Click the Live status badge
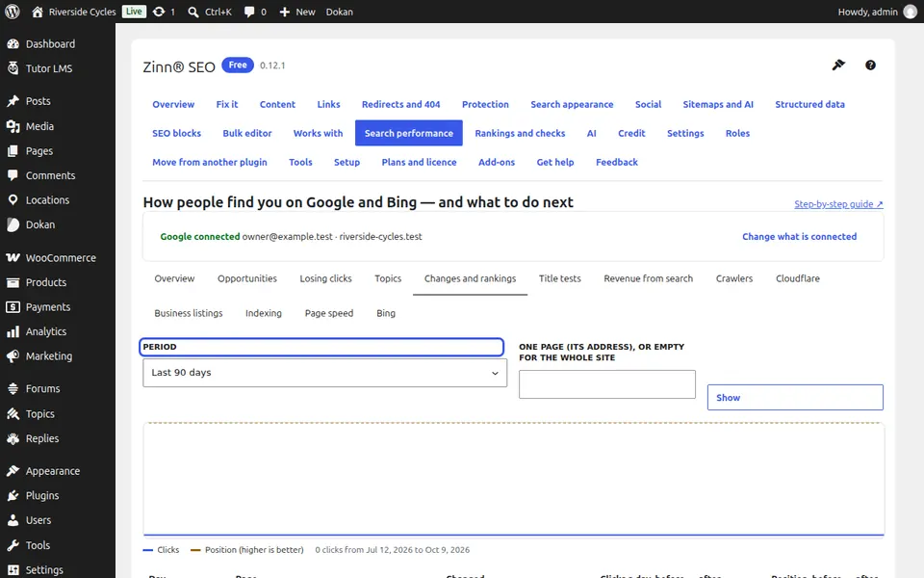 [x=134, y=12]
